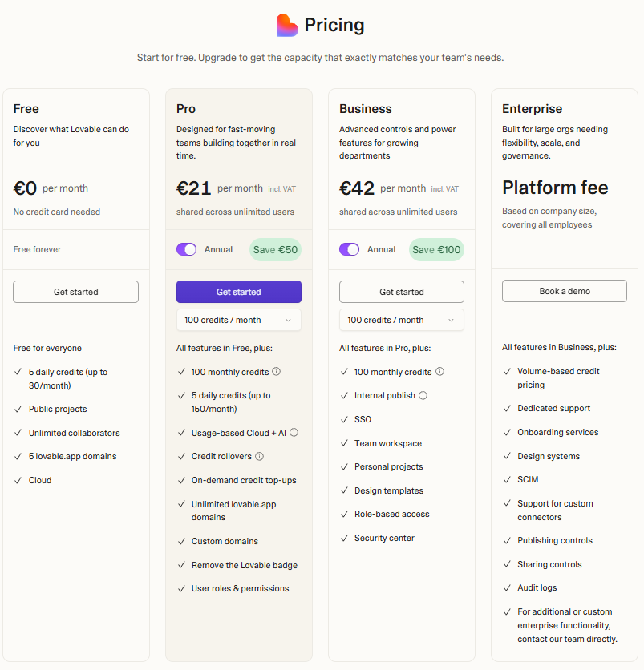Book a demo for the Enterprise plan

tap(564, 291)
